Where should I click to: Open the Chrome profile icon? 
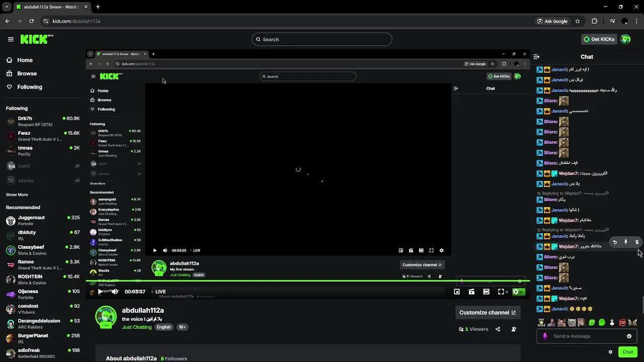pos(625,21)
